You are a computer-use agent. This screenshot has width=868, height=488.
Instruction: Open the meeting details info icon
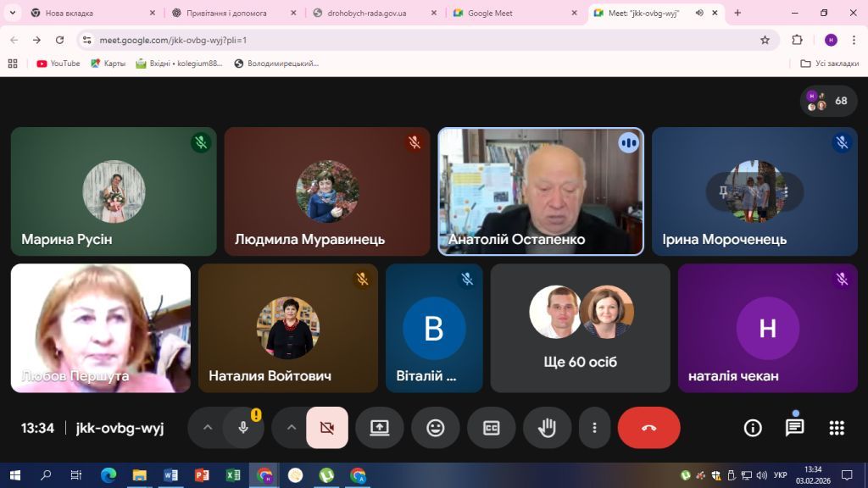coord(753,428)
